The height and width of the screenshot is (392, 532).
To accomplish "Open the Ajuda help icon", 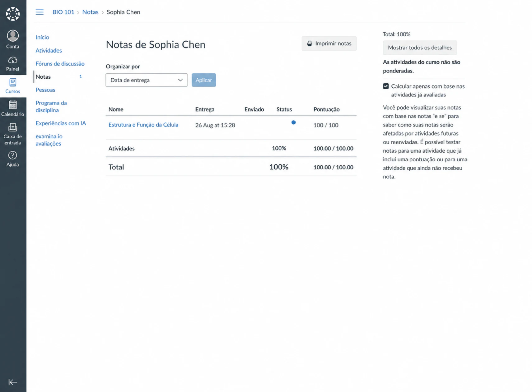I will pos(13,155).
